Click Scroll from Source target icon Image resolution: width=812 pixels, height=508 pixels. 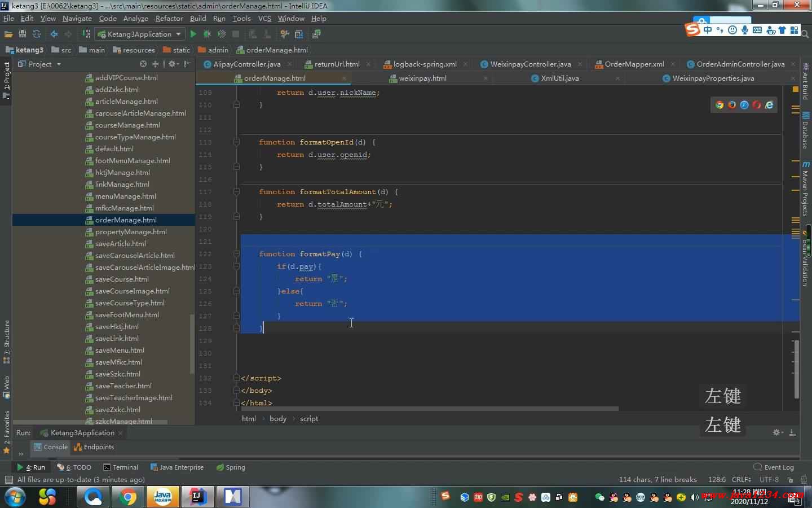point(143,64)
